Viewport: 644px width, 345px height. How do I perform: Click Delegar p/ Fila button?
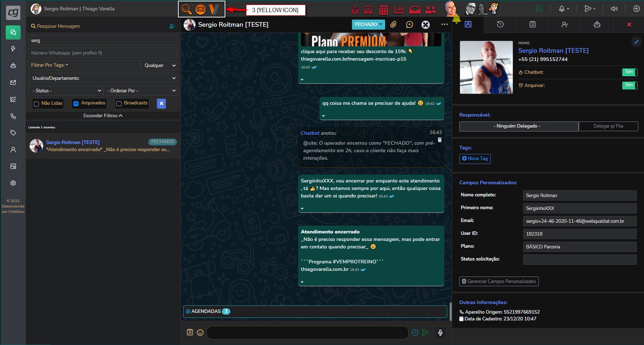[608, 126]
